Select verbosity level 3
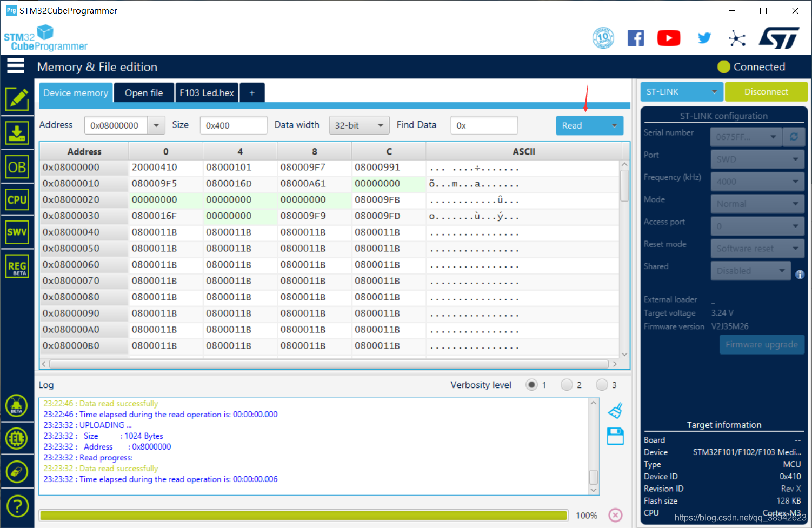 (602, 385)
